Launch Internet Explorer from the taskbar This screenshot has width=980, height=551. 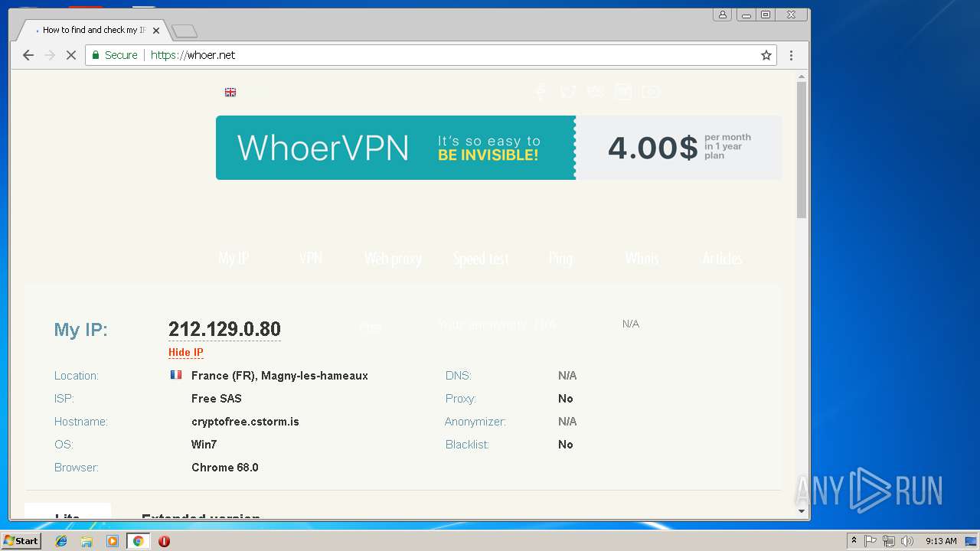pyautogui.click(x=61, y=541)
